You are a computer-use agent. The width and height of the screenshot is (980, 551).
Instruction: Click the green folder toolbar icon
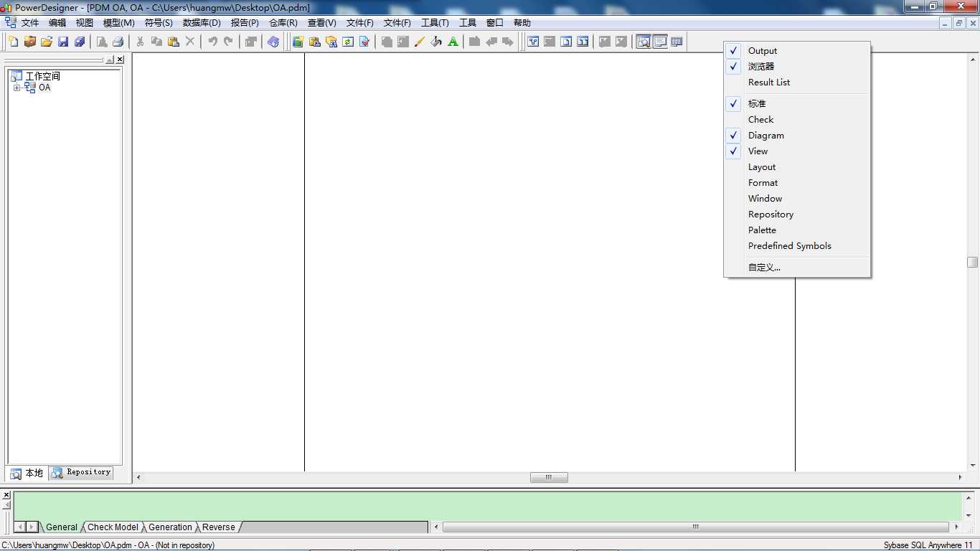(x=298, y=42)
